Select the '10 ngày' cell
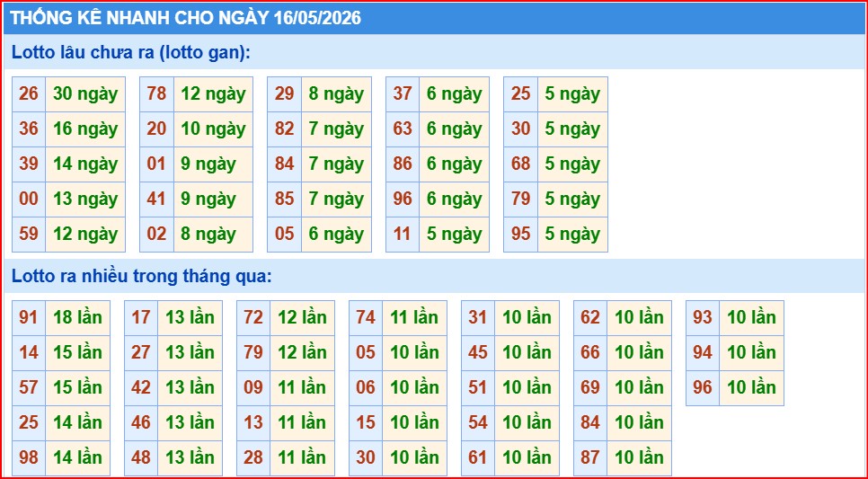 click(x=213, y=129)
